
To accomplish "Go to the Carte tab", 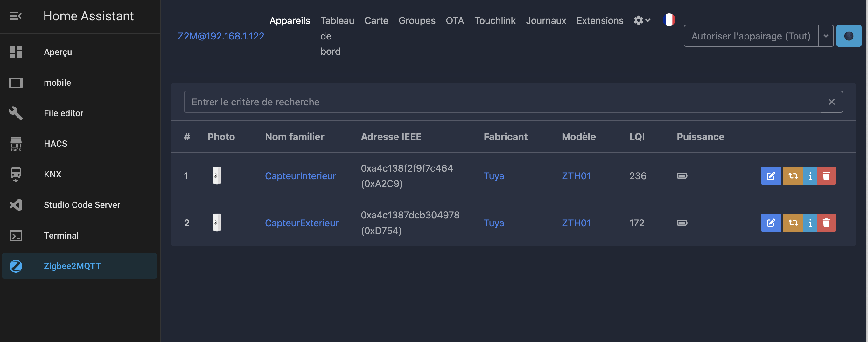I will click(376, 21).
